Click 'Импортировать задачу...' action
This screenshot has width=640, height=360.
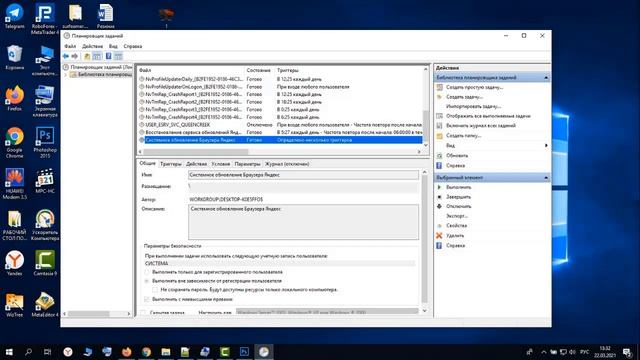click(473, 106)
